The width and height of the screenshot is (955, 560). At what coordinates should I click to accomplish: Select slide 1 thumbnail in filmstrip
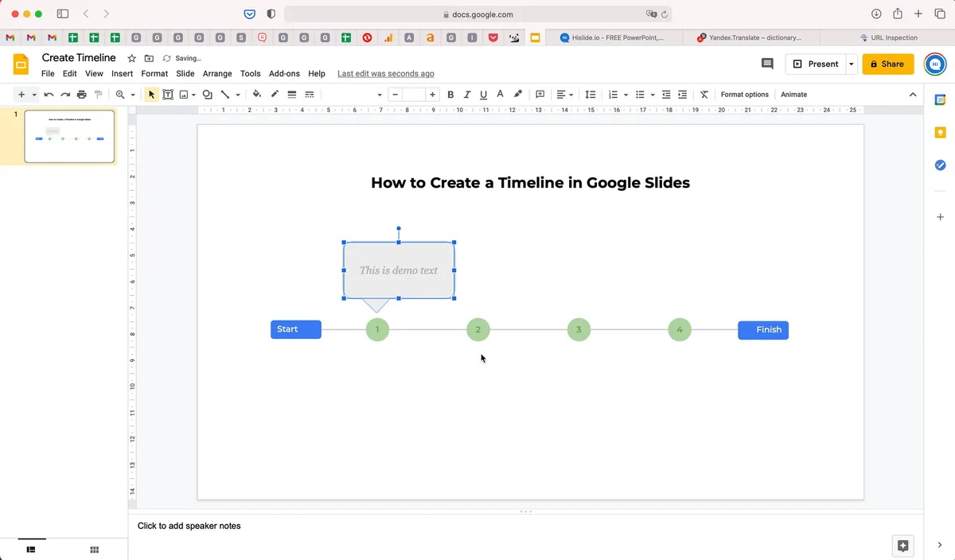[x=69, y=136]
